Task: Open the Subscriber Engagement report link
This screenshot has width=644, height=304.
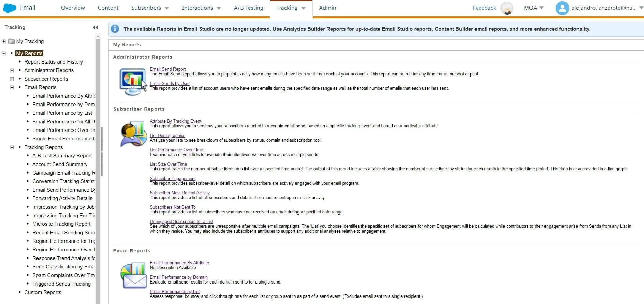Action: tap(173, 178)
